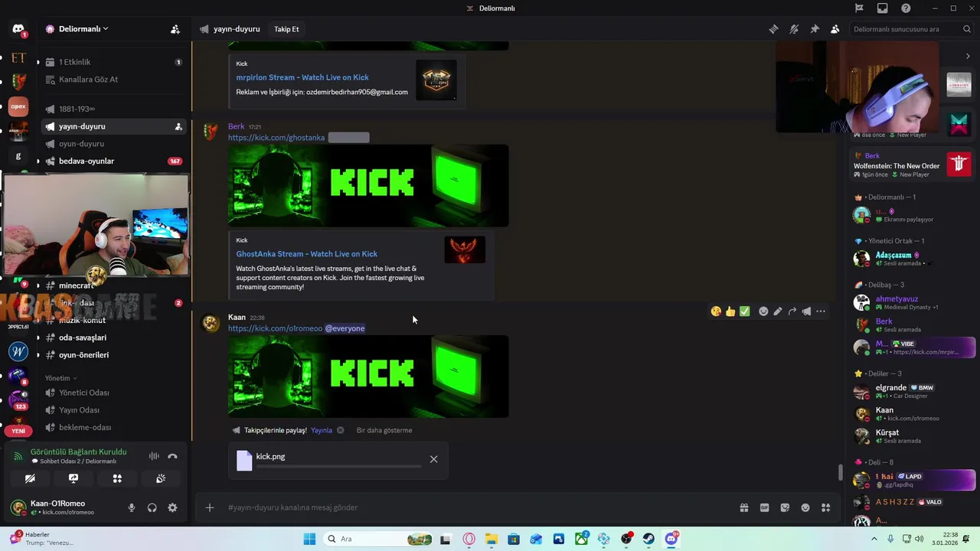980x551 pixels.
Task: Open the help question mark icon
Action: click(x=906, y=8)
